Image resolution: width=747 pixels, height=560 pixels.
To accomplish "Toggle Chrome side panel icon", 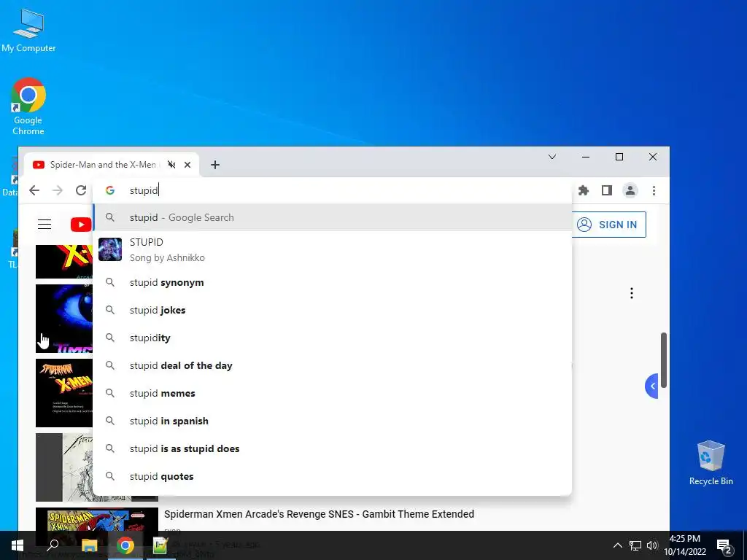I will (x=606, y=190).
